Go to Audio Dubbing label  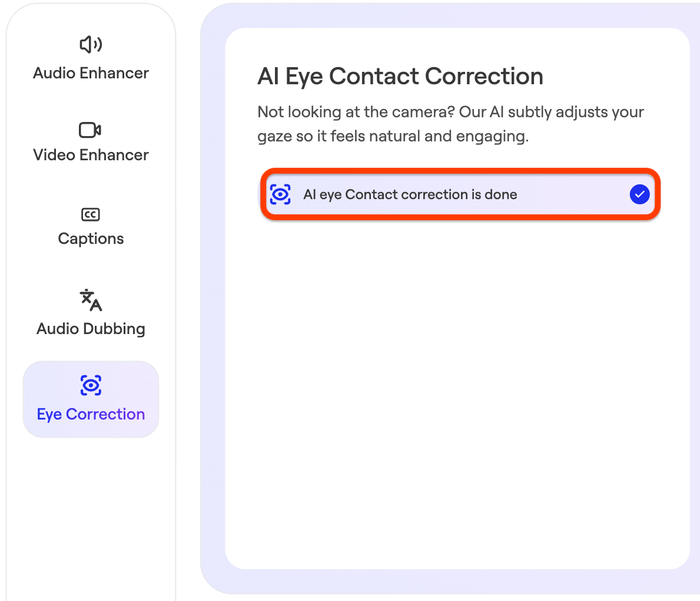click(x=91, y=329)
